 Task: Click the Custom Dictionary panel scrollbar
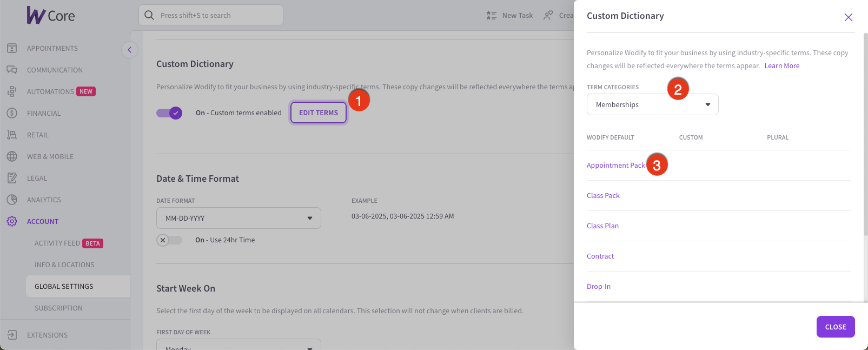865,135
